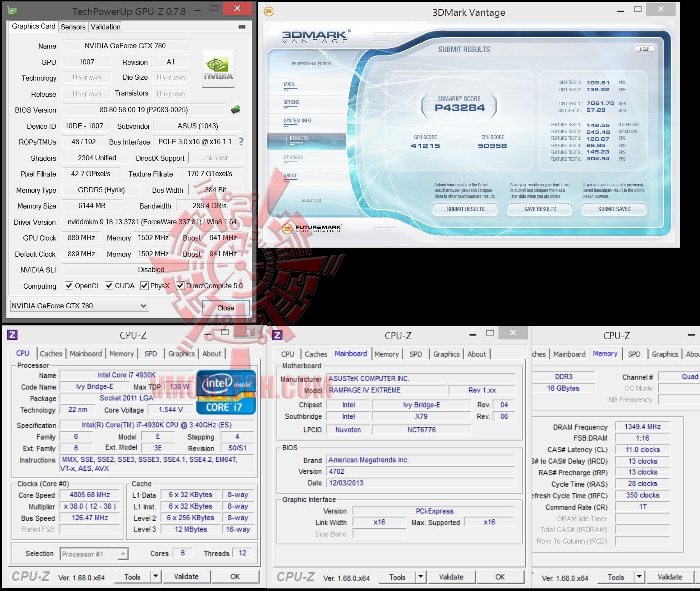Click the Futuremark Corporation logo
The width and height of the screenshot is (700, 591).
click(312, 229)
